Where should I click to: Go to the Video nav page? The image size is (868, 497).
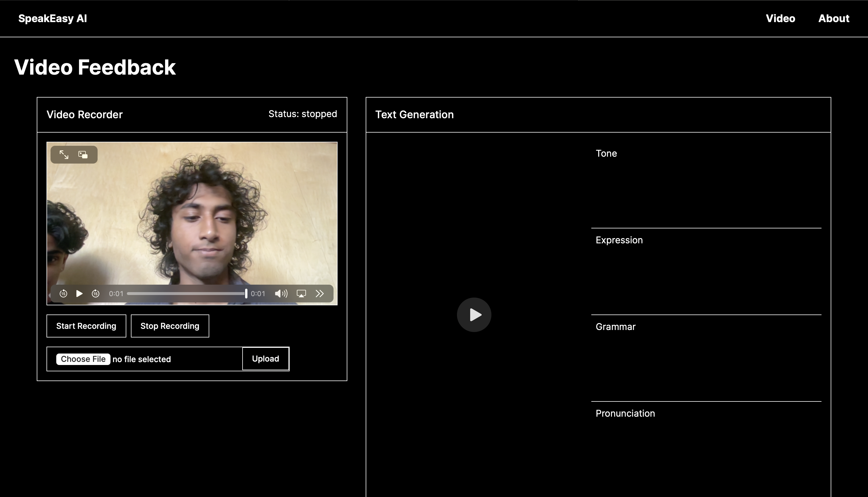[x=780, y=18]
